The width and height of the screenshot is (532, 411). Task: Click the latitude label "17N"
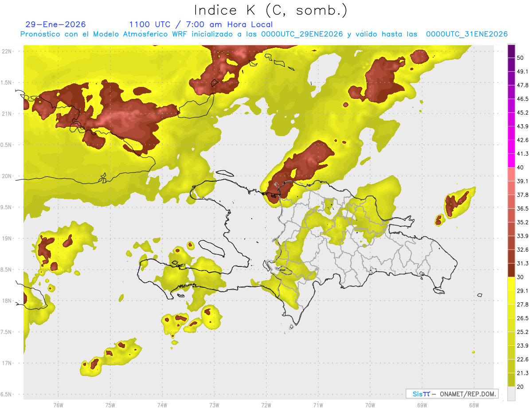(8, 363)
